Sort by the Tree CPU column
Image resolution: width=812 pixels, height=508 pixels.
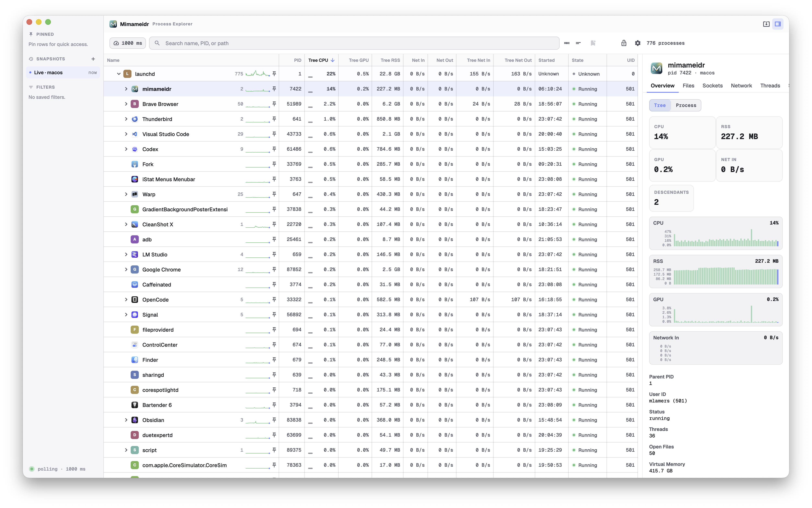(x=321, y=60)
